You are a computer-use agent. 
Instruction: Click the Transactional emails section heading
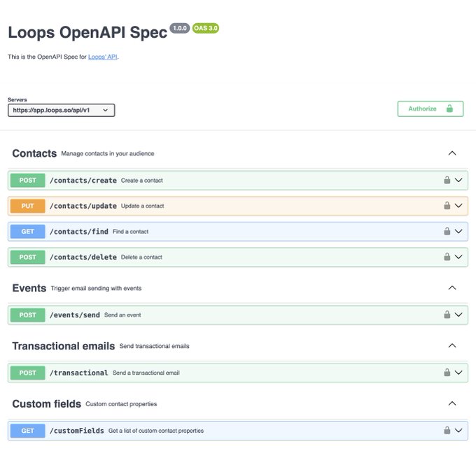(64, 346)
